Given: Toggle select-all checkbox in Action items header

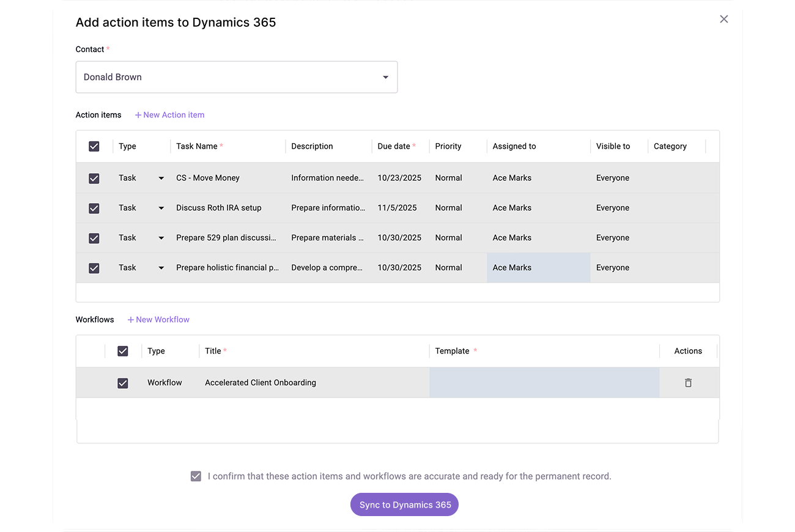Looking at the screenshot, I should point(94,146).
